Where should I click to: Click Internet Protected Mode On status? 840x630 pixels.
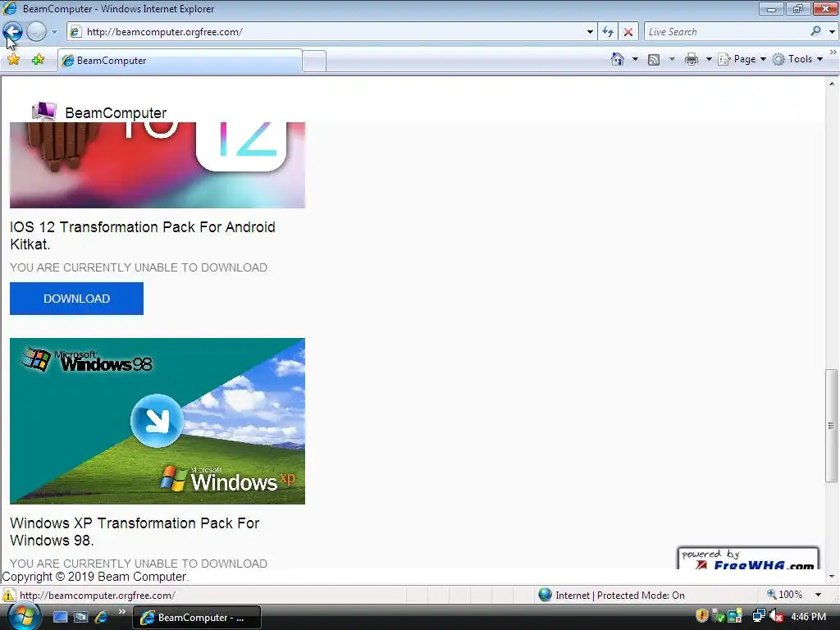pos(620,596)
